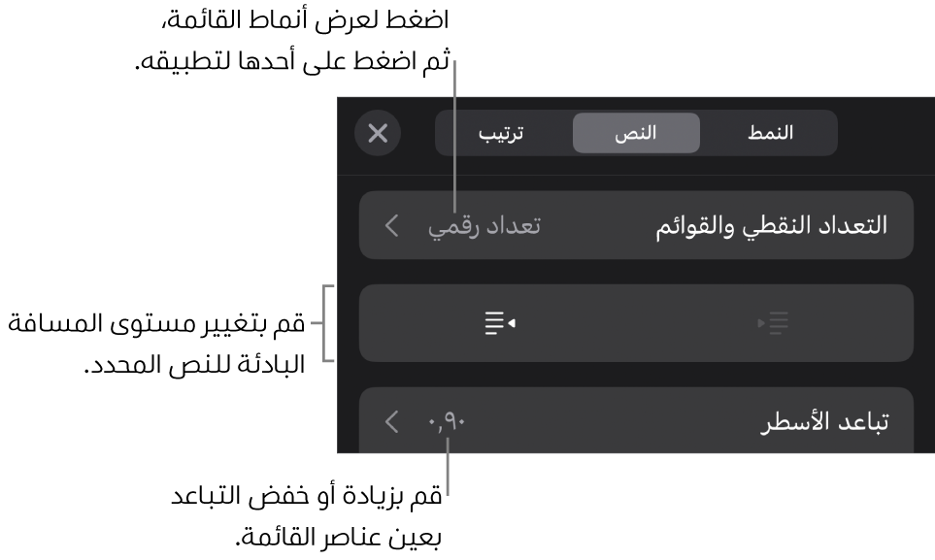The image size is (935, 560).
Task: Expand the bullets and lists chevron arrow
Action: coord(392,226)
